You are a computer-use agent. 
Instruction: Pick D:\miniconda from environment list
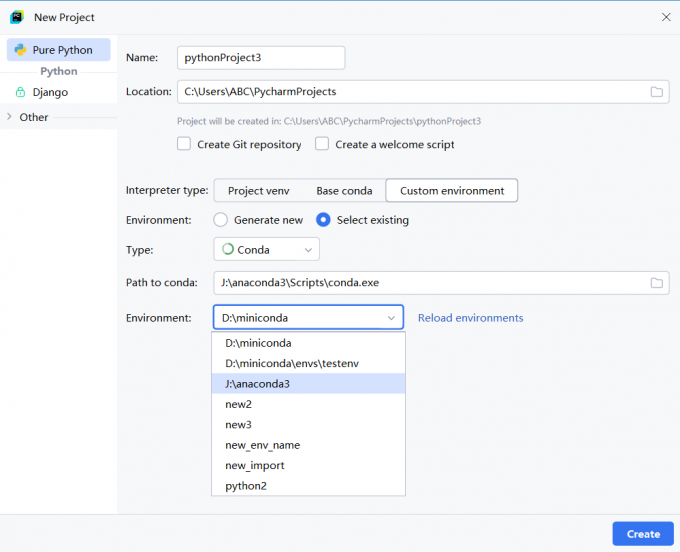pos(308,343)
